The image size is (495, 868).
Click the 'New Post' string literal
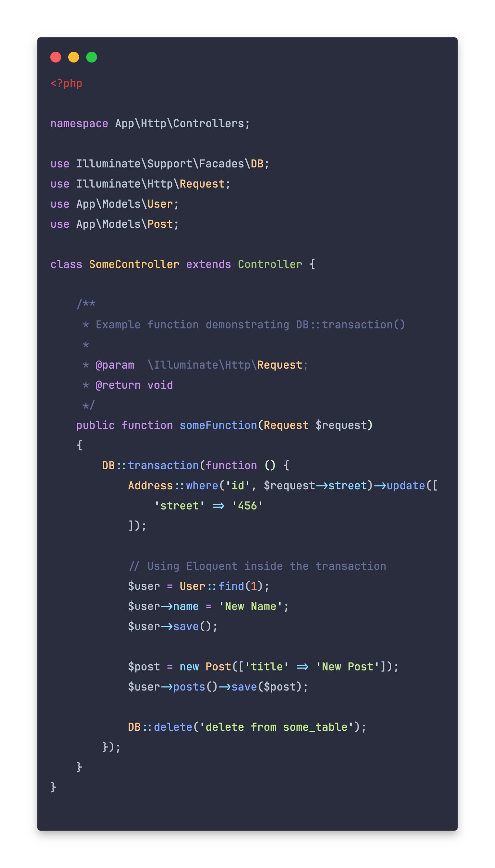click(x=347, y=667)
